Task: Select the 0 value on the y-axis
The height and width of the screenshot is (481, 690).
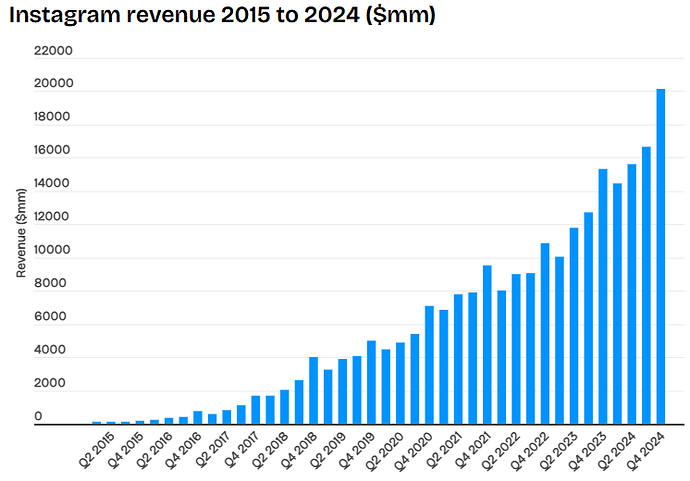Action: pos(39,416)
